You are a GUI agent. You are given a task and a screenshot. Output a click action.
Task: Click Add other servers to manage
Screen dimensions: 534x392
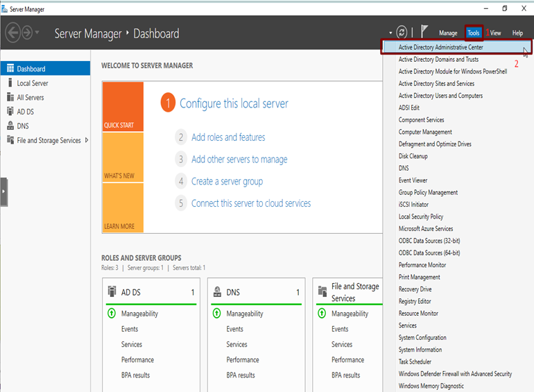click(239, 160)
